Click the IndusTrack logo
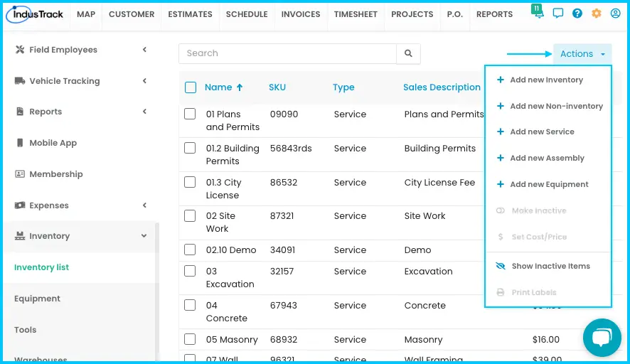 tap(35, 14)
